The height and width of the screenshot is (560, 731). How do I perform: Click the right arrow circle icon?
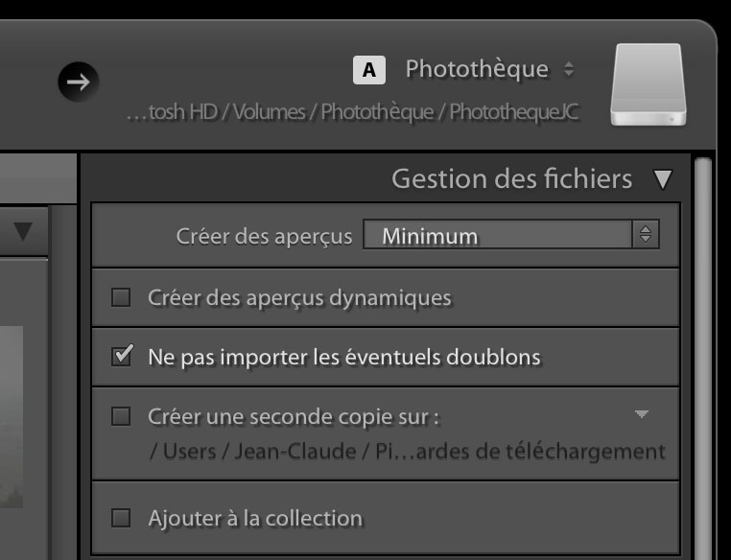(x=79, y=82)
